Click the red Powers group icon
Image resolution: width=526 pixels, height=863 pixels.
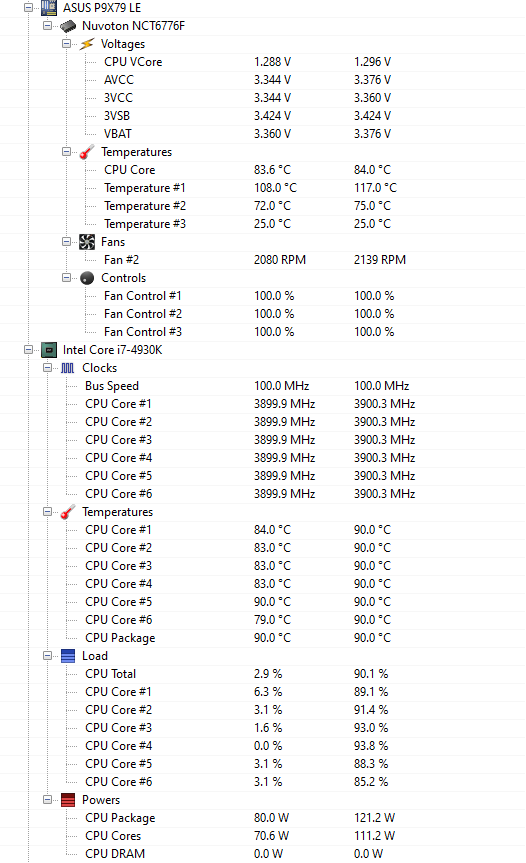pos(68,800)
